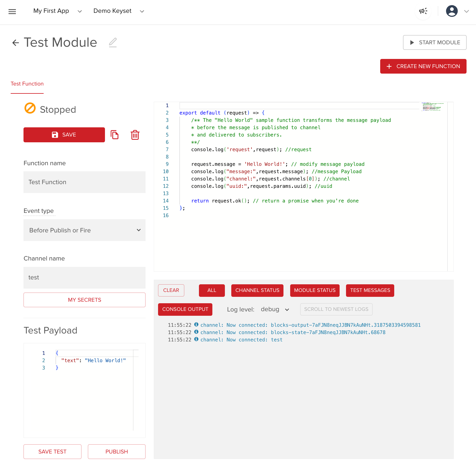
Task: Switch to the Test Function tab
Action: click(x=27, y=84)
